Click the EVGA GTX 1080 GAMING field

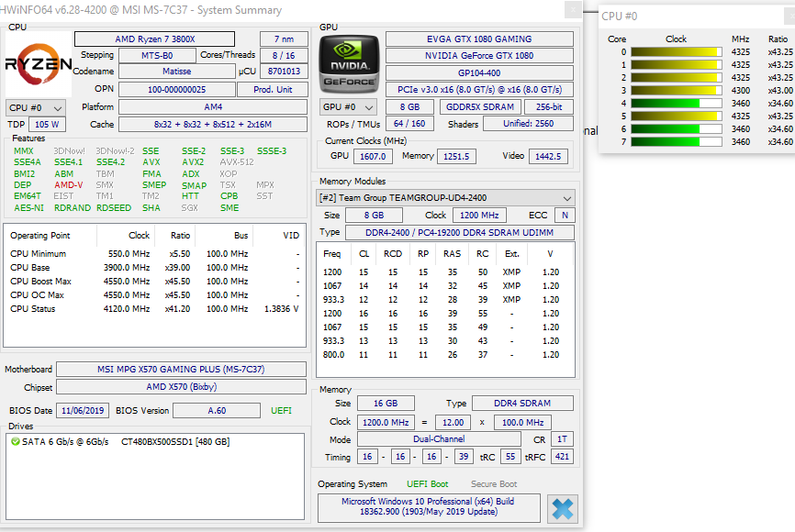479,39
